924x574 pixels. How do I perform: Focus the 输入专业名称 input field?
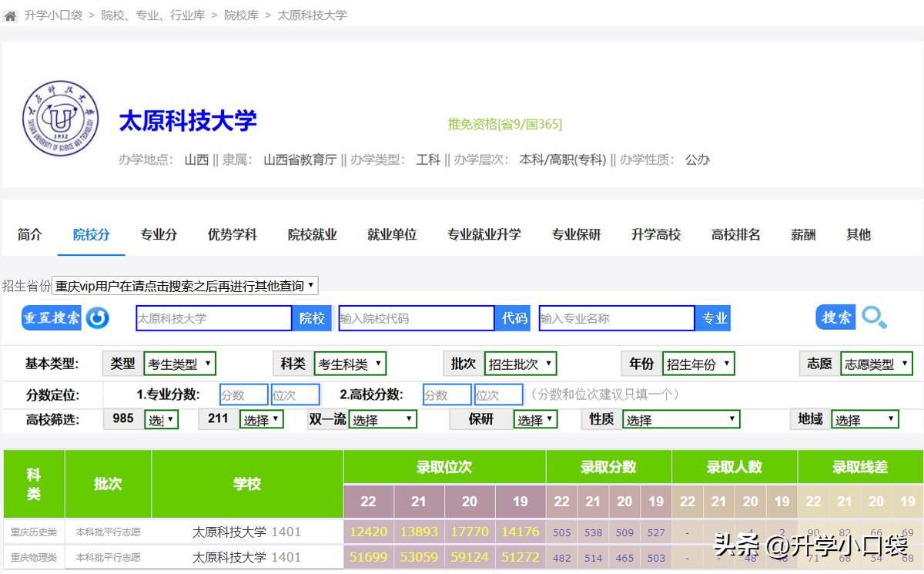click(617, 318)
